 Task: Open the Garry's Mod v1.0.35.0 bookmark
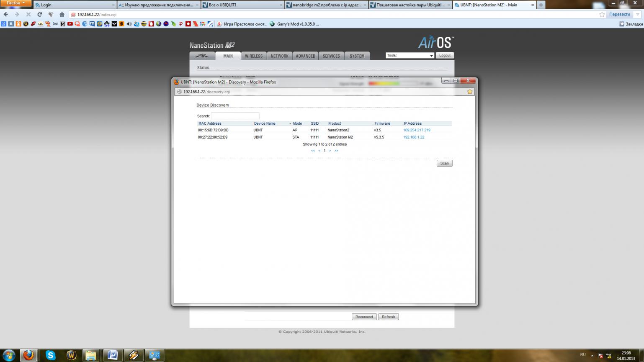tap(294, 24)
